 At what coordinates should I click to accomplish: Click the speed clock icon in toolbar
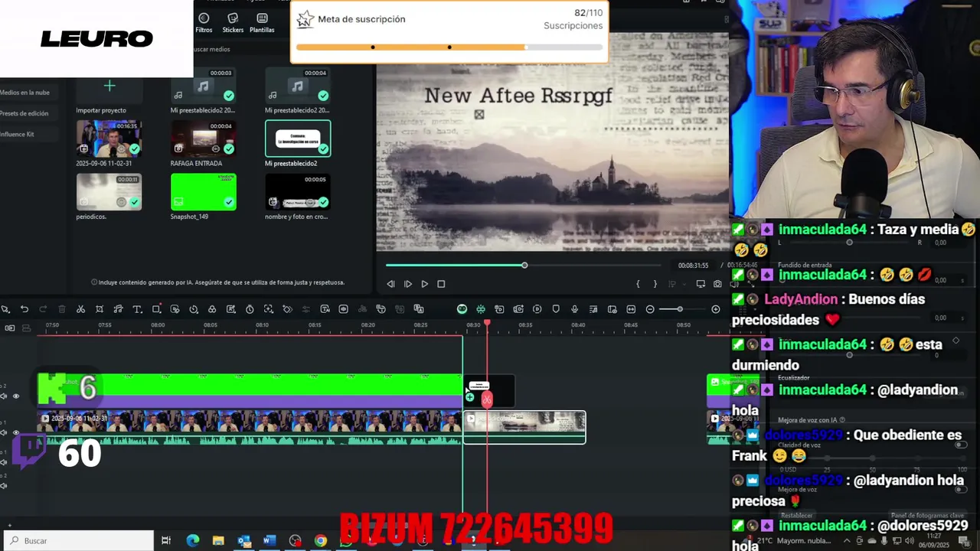tap(193, 309)
